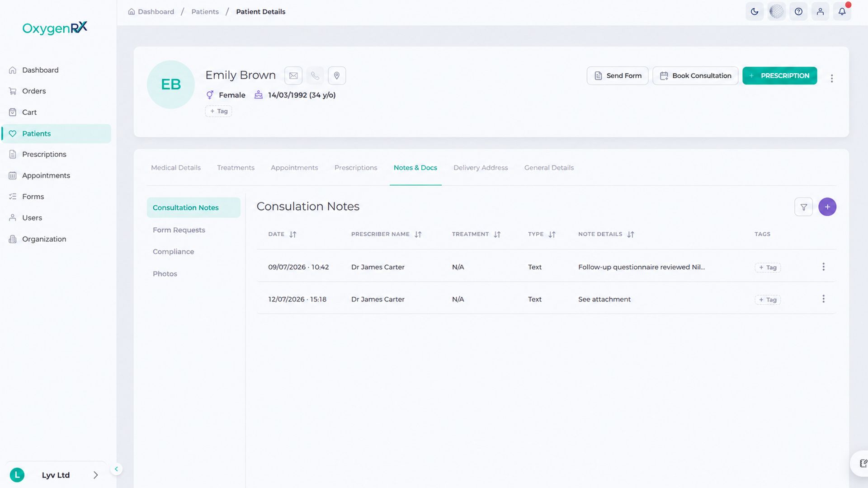Select Compliance in the notes side list

(x=193, y=252)
